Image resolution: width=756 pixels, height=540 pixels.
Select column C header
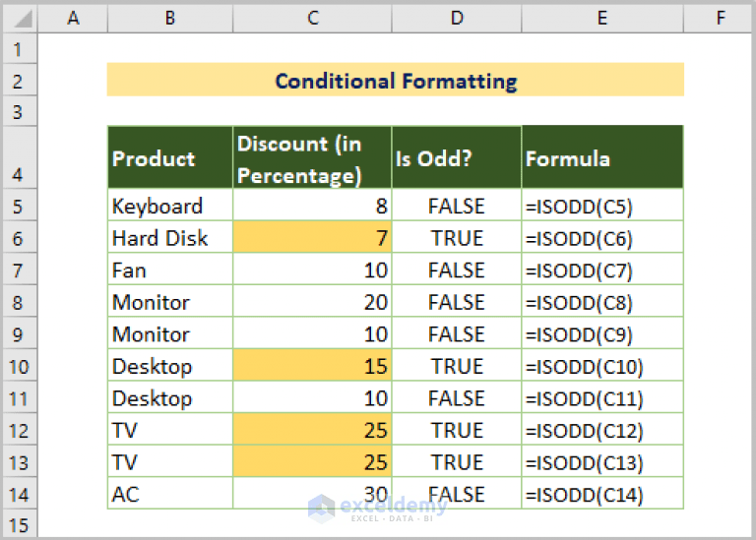point(312,19)
